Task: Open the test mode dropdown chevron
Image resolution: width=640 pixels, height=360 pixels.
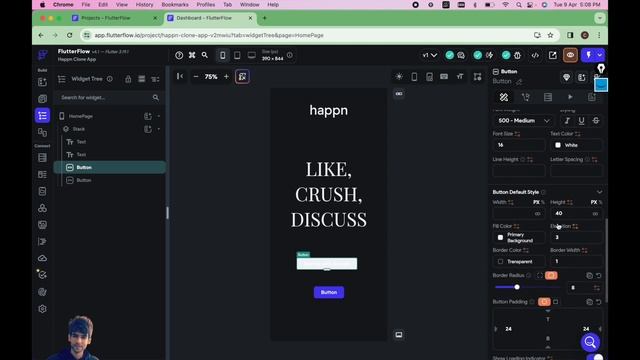Action: (x=600, y=55)
